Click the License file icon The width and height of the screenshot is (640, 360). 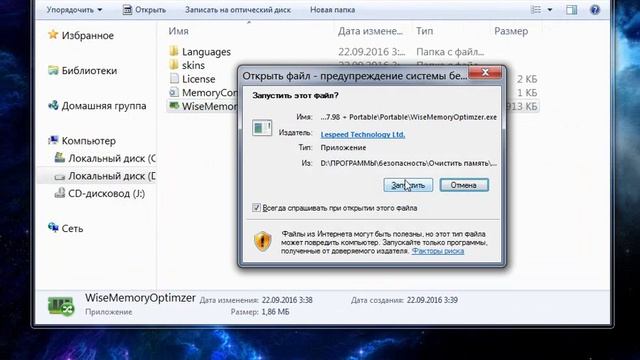(174, 78)
